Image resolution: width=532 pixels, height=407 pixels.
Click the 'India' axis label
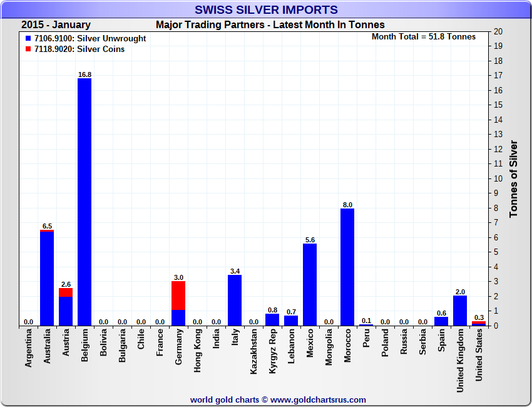(216, 339)
